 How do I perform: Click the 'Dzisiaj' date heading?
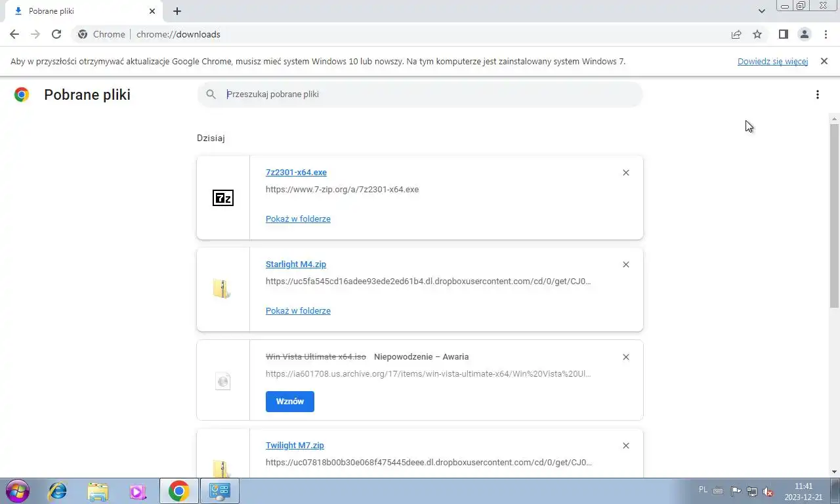coord(211,138)
